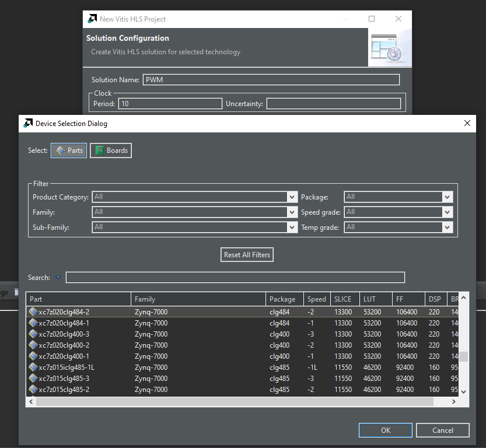
Task: Sort by the FF column header
Action: tap(408, 299)
